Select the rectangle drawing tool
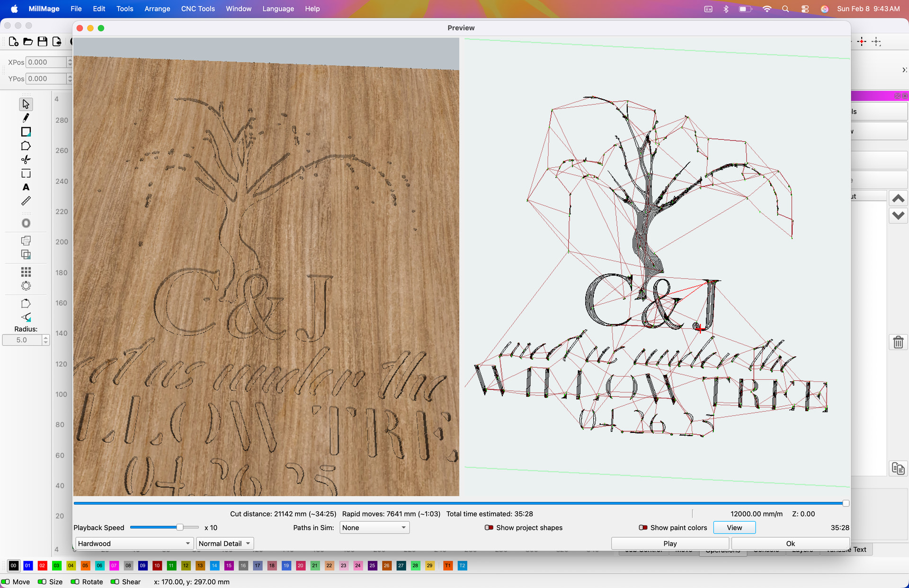Screen dimensions: 909x588 tap(26, 132)
